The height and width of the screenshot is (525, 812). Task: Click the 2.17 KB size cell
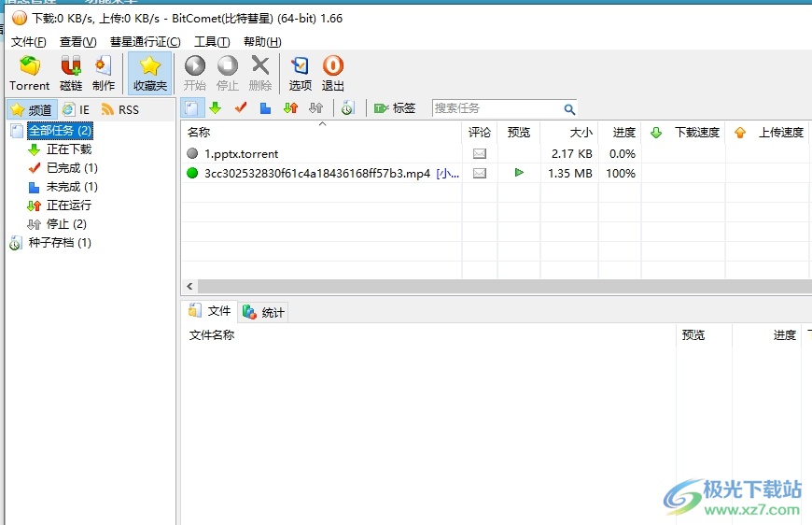point(572,154)
